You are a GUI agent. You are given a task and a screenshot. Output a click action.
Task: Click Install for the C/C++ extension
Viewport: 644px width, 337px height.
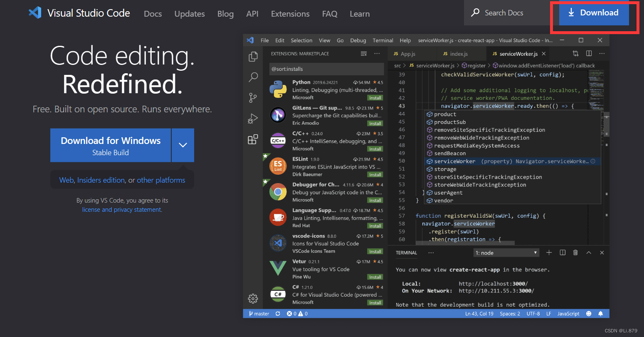(375, 149)
